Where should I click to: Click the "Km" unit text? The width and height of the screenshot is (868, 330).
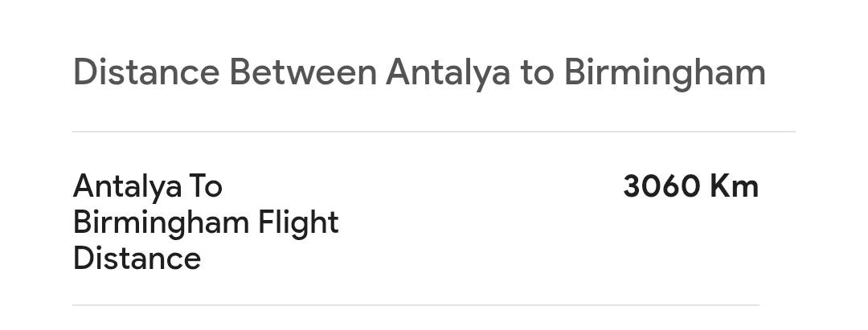(x=735, y=186)
